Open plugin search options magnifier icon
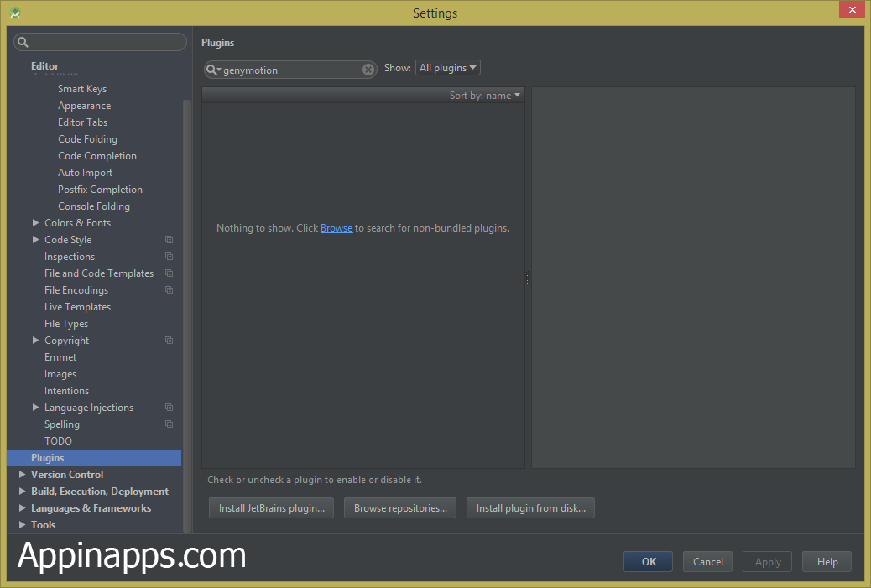Image resolution: width=871 pixels, height=588 pixels. click(x=213, y=70)
